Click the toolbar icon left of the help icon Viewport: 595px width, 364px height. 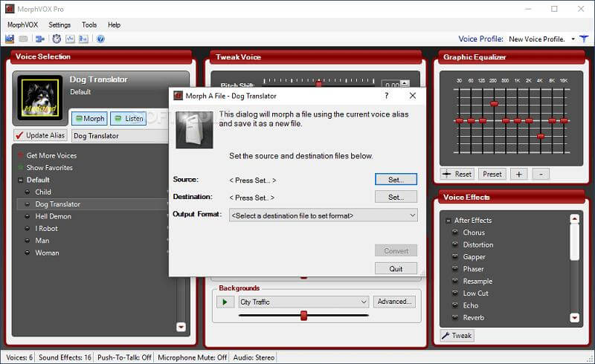[x=83, y=39]
